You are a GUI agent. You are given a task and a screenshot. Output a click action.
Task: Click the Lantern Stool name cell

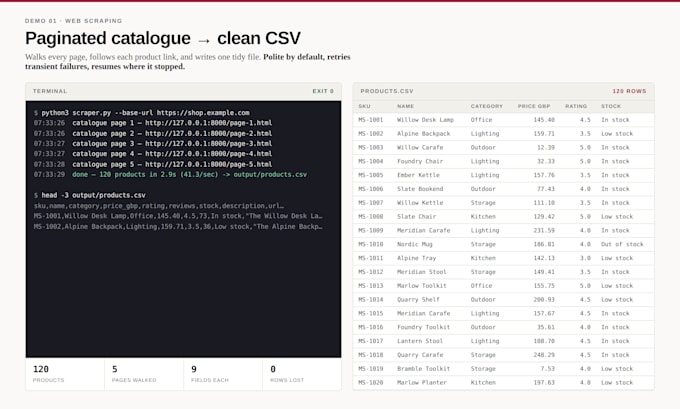[420, 341]
